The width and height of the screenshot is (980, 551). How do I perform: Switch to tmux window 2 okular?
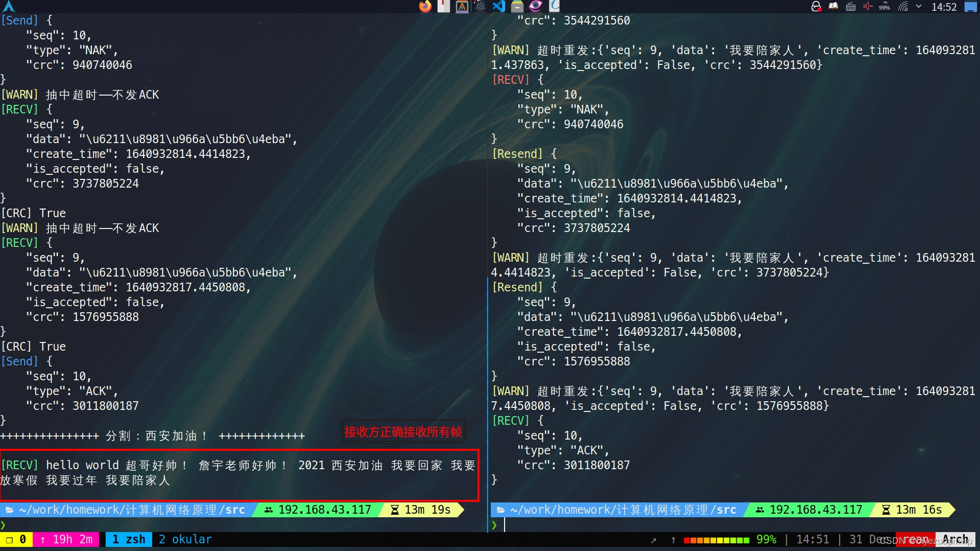tap(185, 539)
